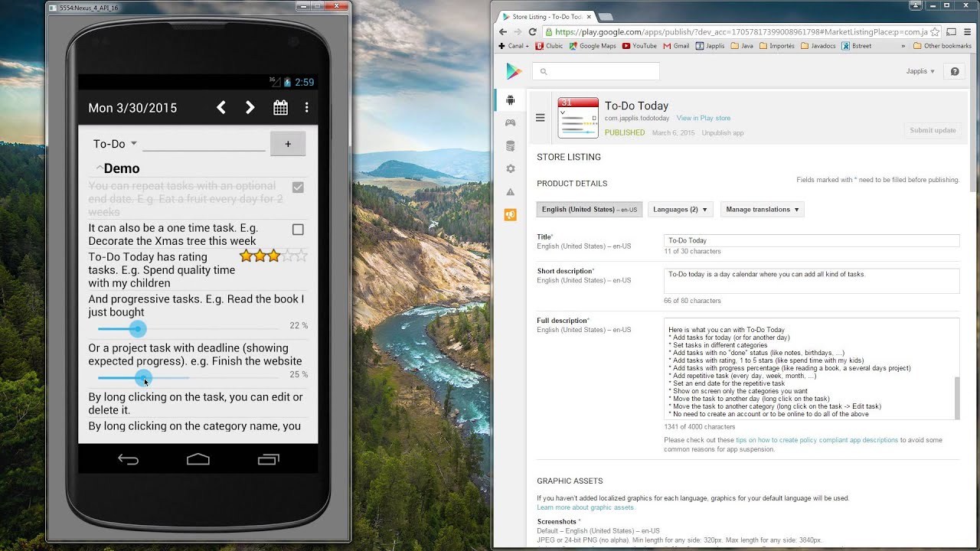Open the calendar date picker icon

coord(280,108)
